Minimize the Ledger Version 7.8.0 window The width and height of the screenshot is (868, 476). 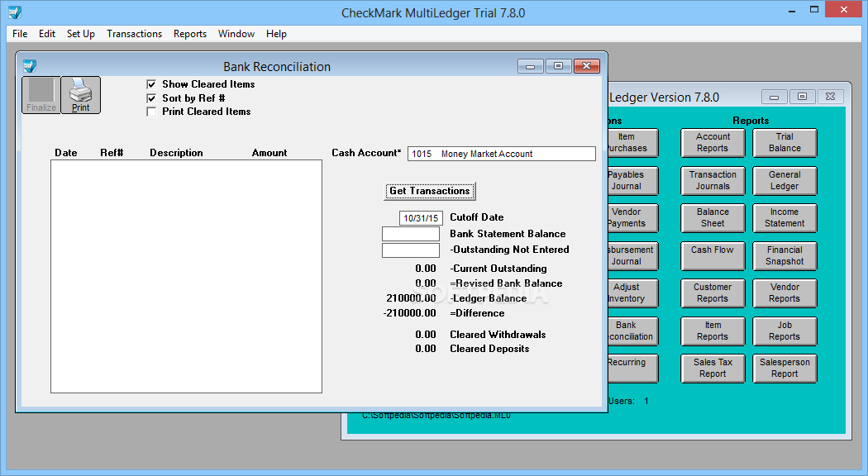pos(775,97)
